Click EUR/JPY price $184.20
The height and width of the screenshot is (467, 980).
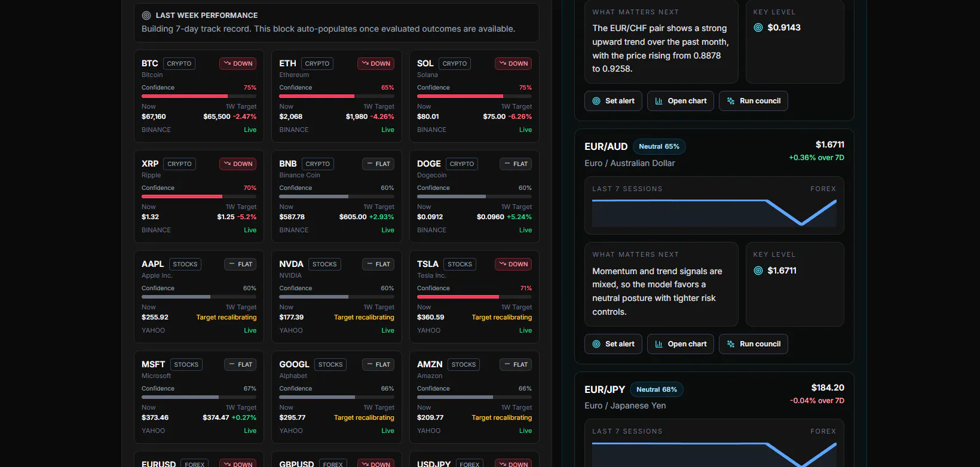pyautogui.click(x=828, y=388)
